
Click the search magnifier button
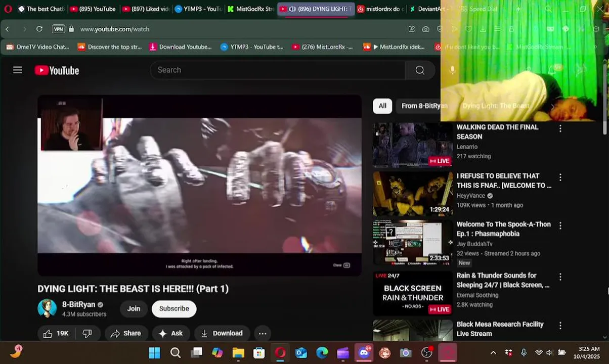[x=420, y=70]
